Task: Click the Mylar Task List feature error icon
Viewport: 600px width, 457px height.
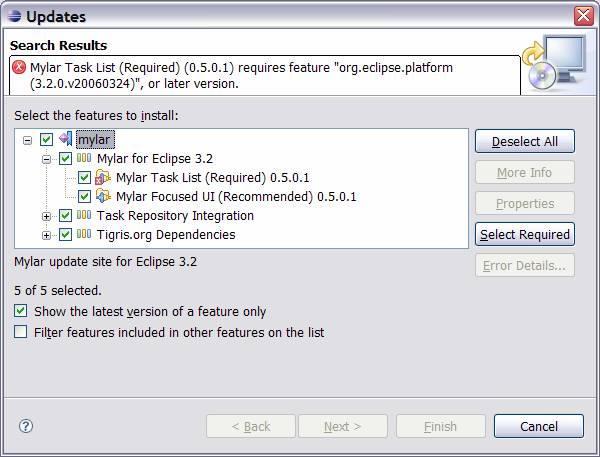Action: coord(103,177)
